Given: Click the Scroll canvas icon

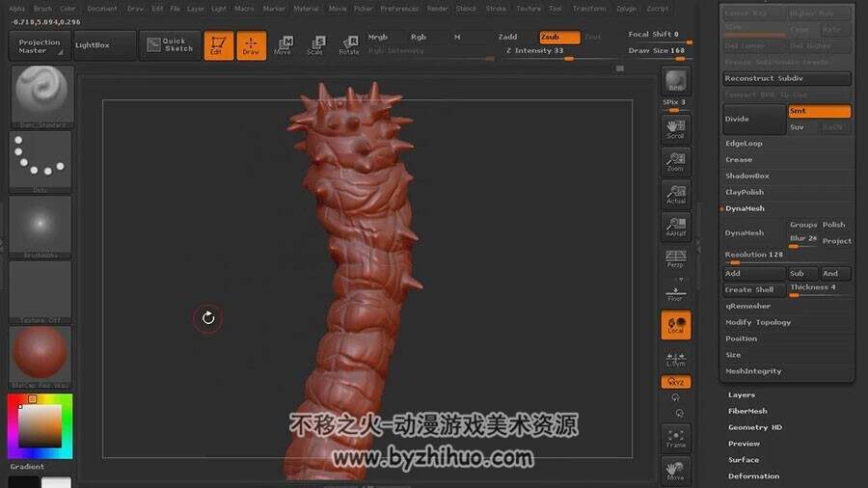Looking at the screenshot, I should click(x=675, y=129).
